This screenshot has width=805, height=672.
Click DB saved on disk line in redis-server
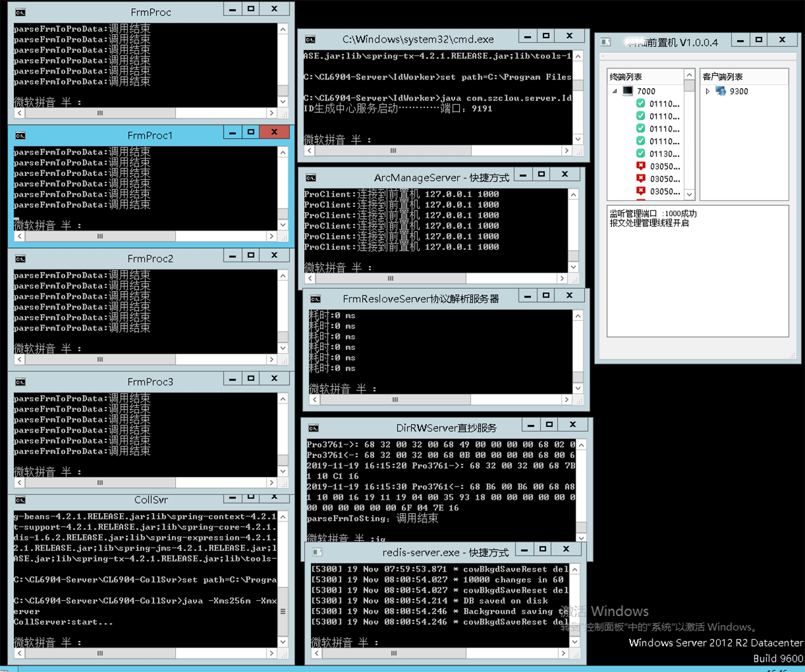[x=430, y=601]
